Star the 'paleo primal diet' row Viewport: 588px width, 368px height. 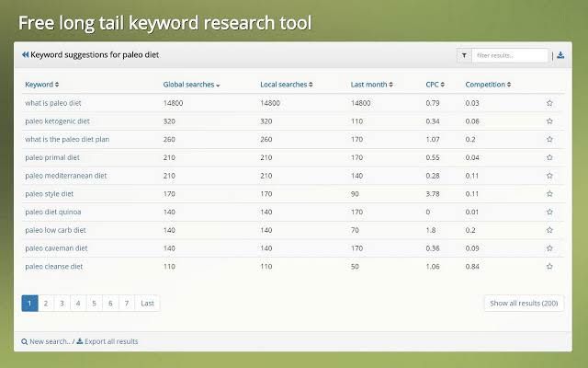point(549,157)
